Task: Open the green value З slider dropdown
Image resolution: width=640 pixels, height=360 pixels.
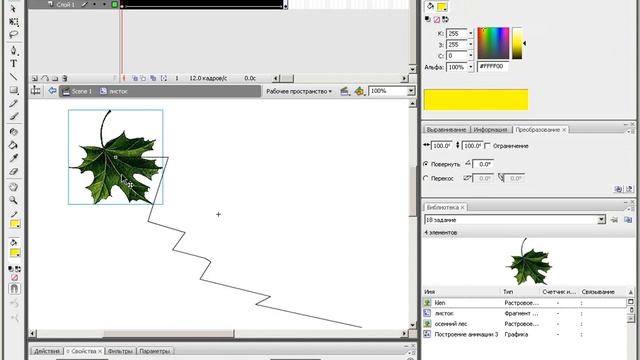Action: tap(471, 44)
